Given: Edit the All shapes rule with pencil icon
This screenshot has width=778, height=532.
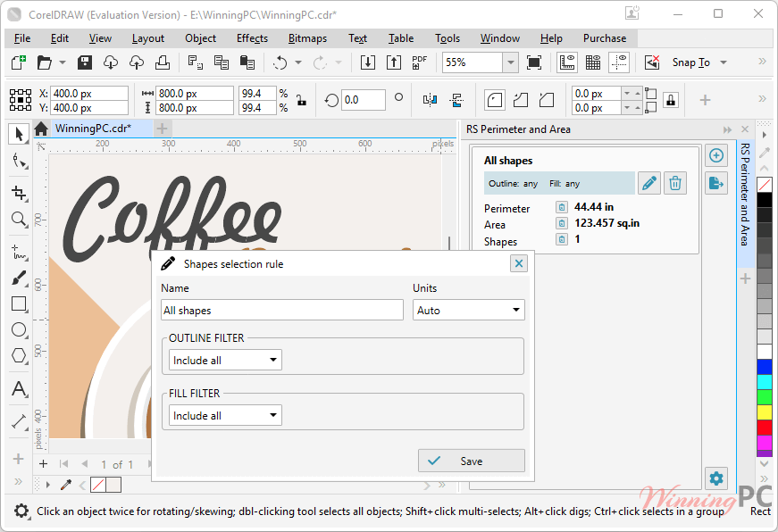Looking at the screenshot, I should [x=649, y=184].
